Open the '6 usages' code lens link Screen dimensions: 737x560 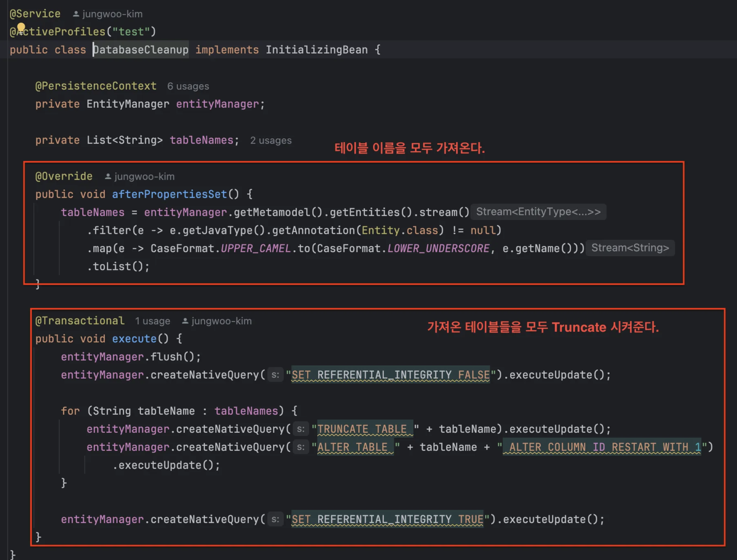[188, 86]
